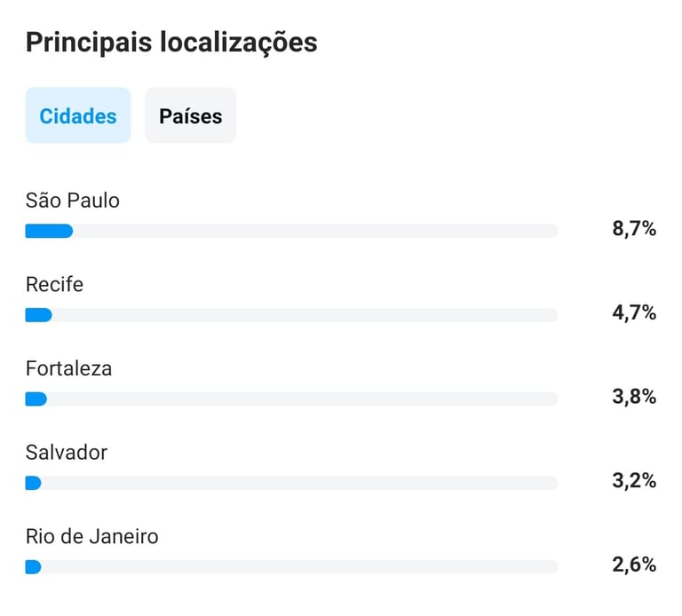Switch to the Cidades tab
The height and width of the screenshot is (616, 682).
78,115
